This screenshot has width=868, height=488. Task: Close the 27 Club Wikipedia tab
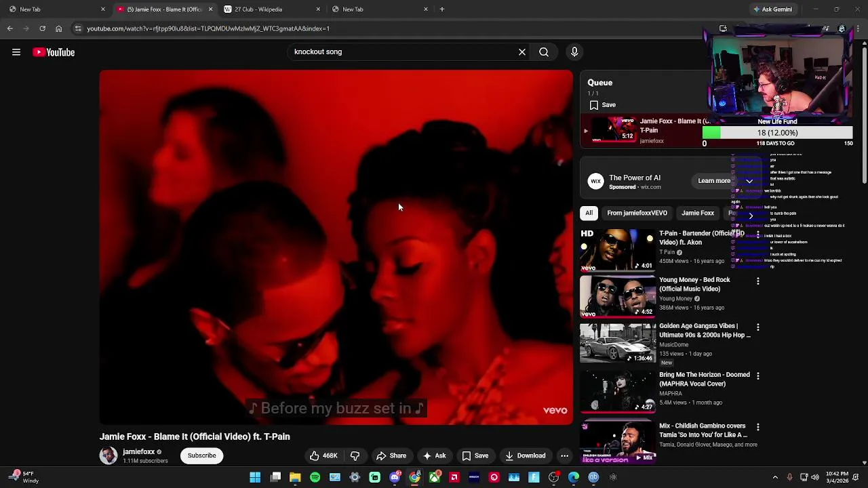point(318,9)
